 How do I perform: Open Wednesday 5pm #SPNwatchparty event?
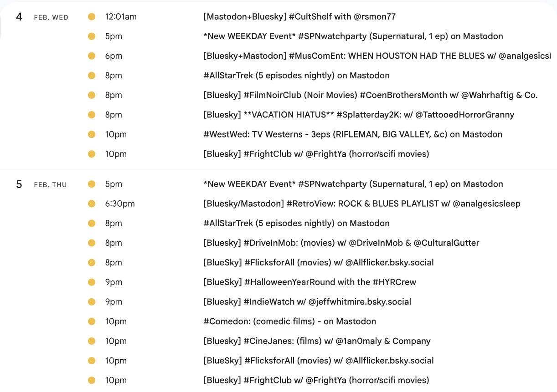tap(353, 36)
